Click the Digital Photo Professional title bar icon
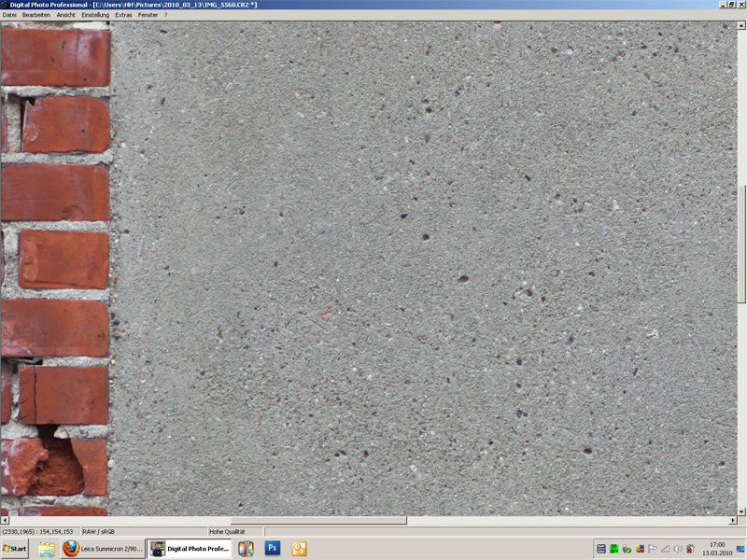Viewport: 747px width, 560px height. [x=5, y=5]
